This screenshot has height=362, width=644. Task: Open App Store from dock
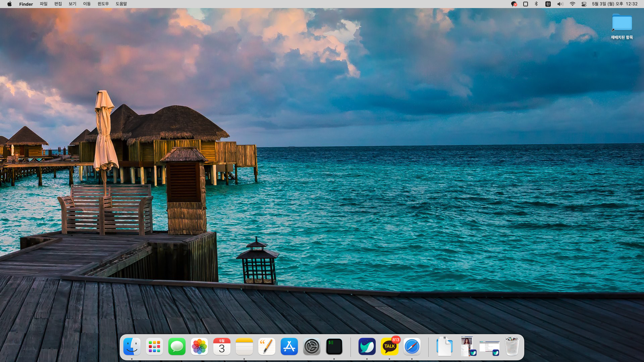click(289, 347)
